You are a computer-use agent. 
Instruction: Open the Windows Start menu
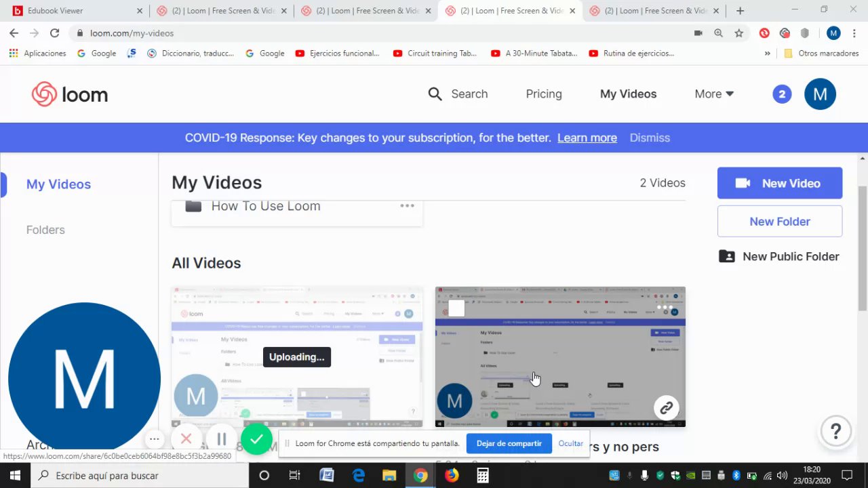[x=15, y=476]
